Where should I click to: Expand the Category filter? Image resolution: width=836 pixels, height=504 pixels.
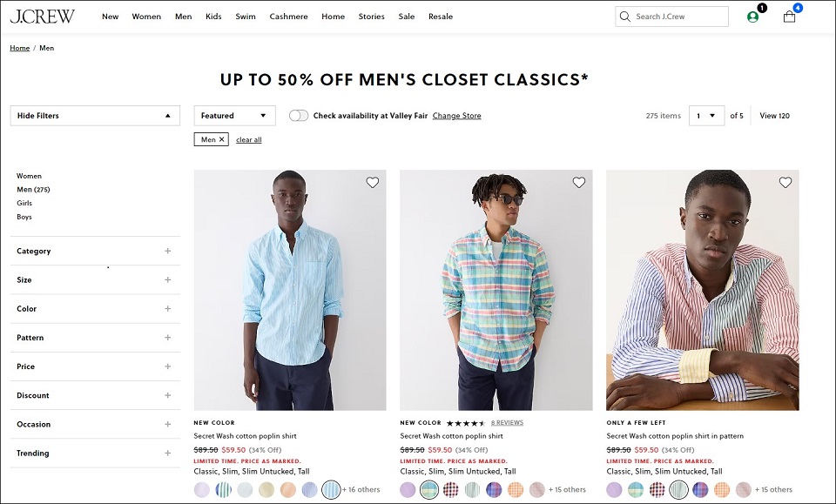pyautogui.click(x=95, y=251)
